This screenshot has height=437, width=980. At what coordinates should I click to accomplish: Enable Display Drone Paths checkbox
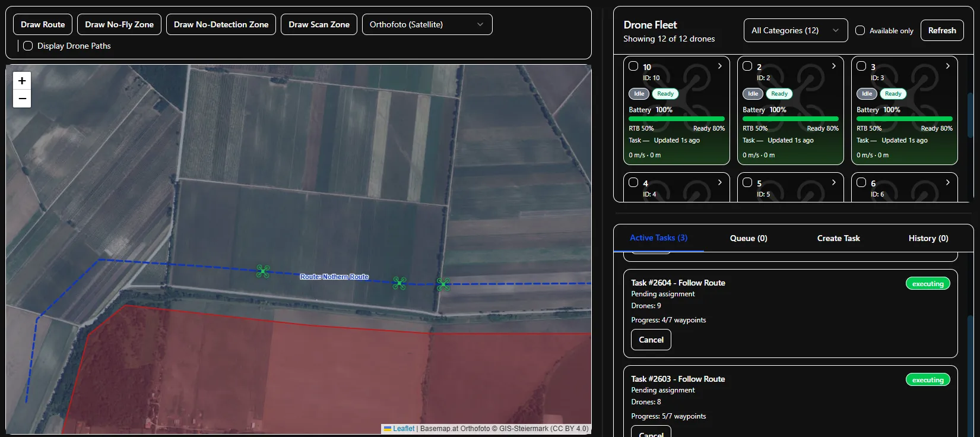(28, 46)
